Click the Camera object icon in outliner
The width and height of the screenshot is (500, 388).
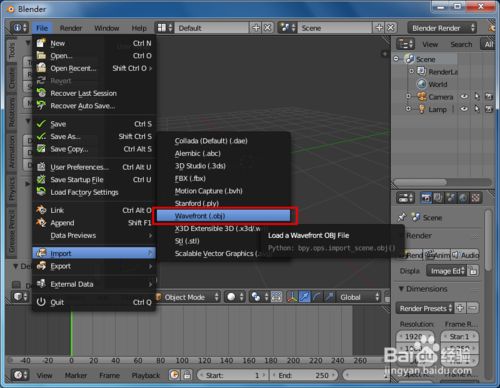pyautogui.click(x=422, y=97)
